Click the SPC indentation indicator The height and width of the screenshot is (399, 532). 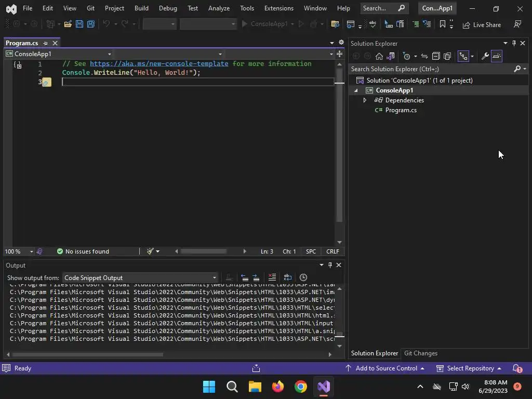tap(311, 251)
